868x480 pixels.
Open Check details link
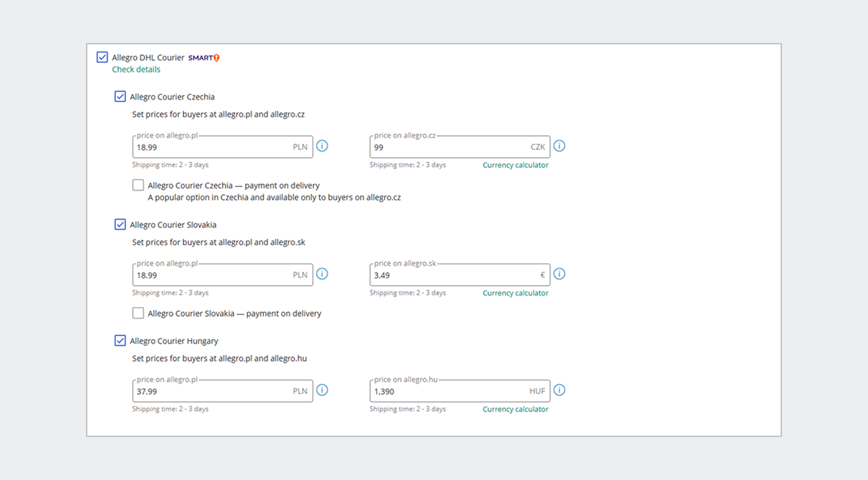(x=136, y=70)
